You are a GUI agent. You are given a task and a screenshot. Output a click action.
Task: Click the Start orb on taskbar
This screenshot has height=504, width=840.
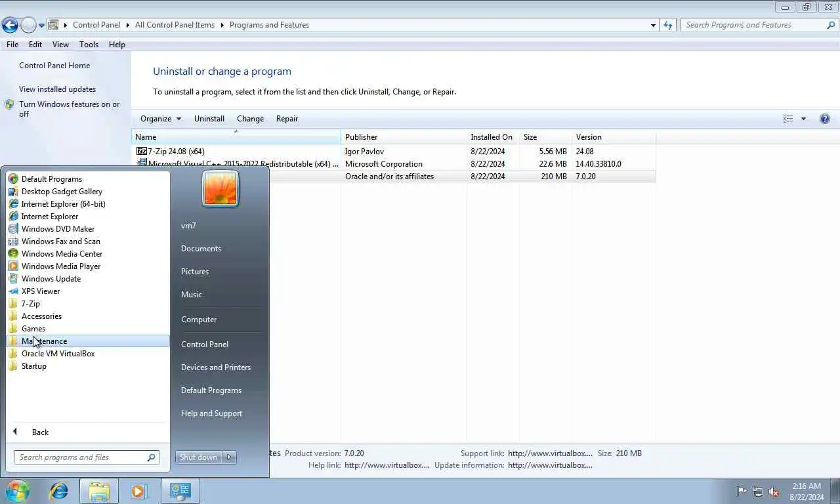[17, 491]
